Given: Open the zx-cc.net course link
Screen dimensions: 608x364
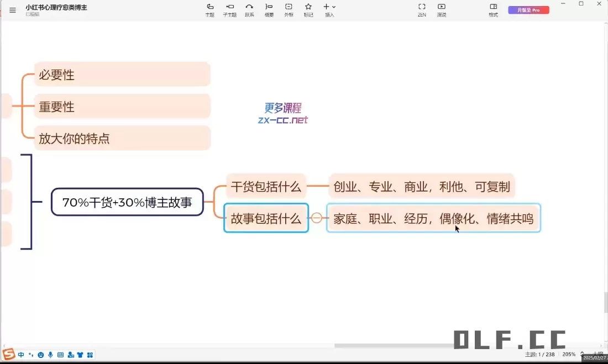Looking at the screenshot, I should (282, 119).
